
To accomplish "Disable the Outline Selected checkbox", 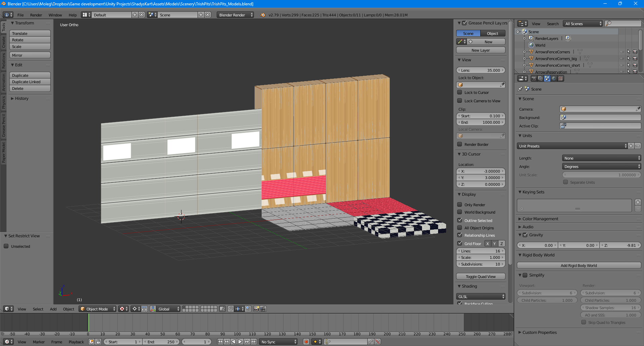I will (460, 220).
